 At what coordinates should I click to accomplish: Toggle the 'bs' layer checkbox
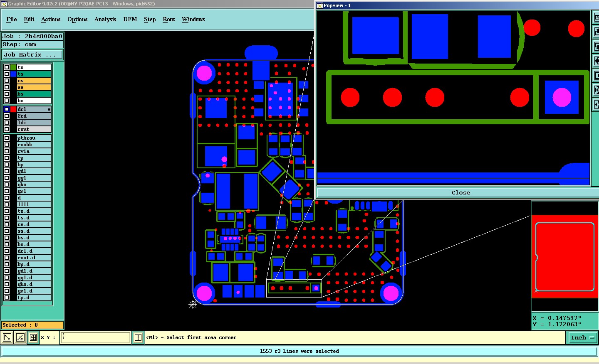(7, 94)
